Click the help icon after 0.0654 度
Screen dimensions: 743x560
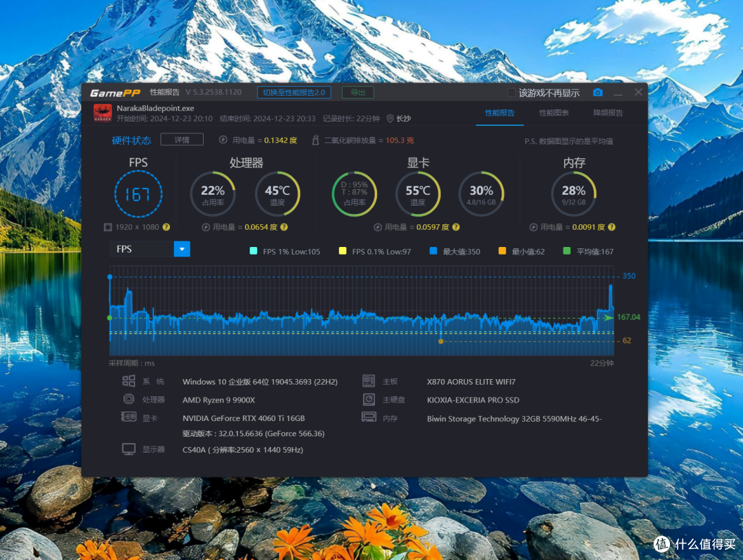284,227
